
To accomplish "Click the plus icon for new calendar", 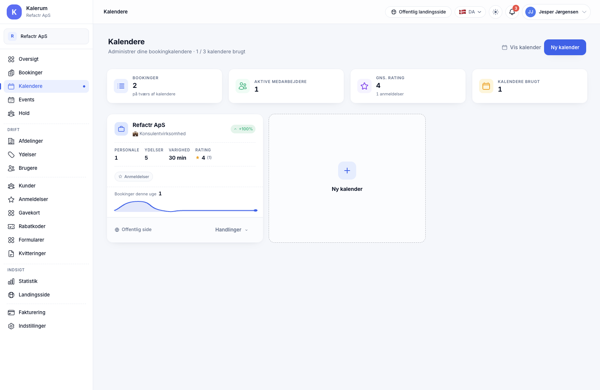I will (x=347, y=171).
